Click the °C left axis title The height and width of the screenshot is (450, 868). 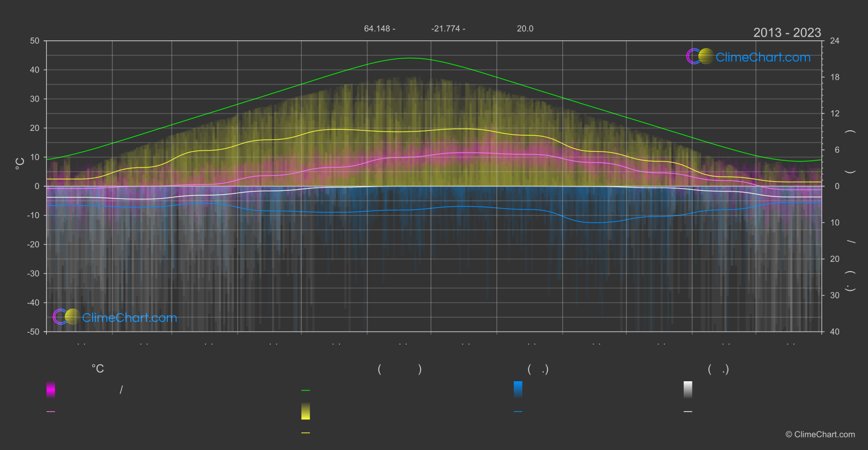click(x=20, y=164)
